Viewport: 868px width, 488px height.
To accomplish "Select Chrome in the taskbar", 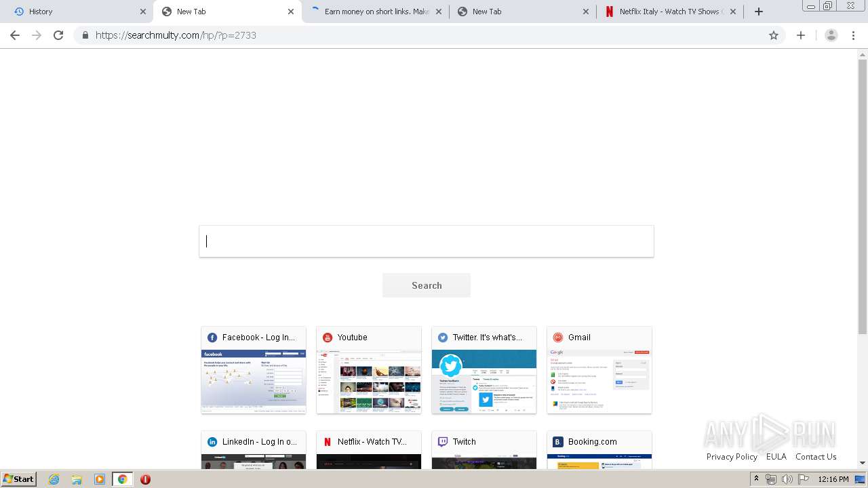I will coord(122,479).
